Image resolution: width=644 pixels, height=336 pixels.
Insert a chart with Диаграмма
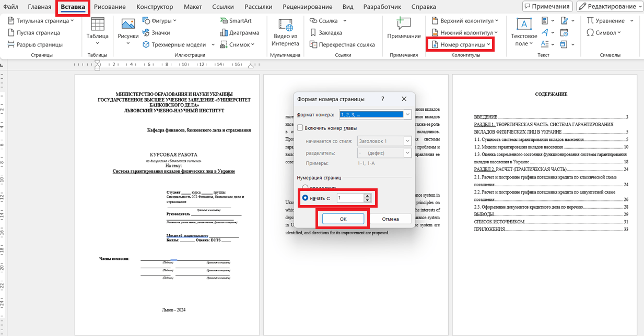239,32
